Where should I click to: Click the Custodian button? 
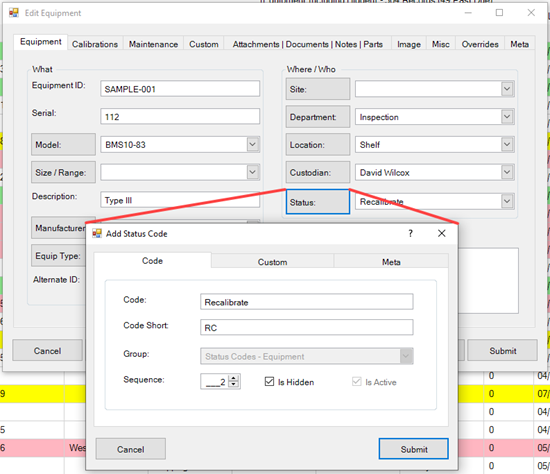coord(318,172)
